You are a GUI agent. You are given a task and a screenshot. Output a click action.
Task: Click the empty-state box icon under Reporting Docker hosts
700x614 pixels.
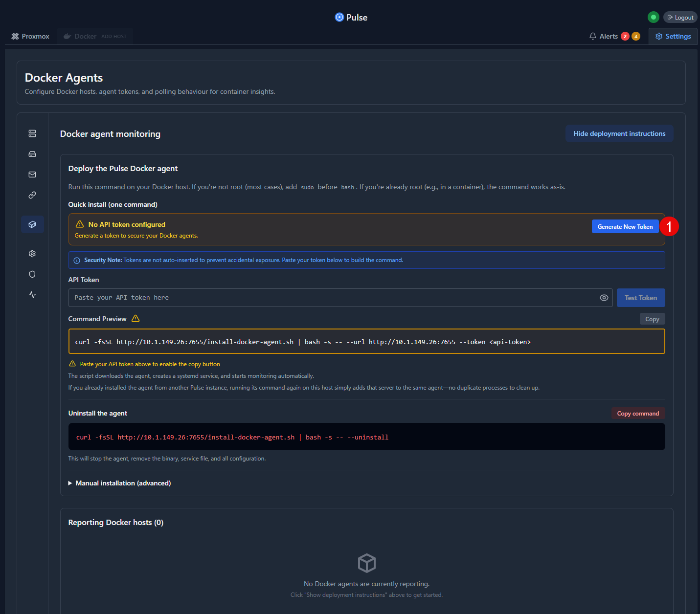[367, 563]
